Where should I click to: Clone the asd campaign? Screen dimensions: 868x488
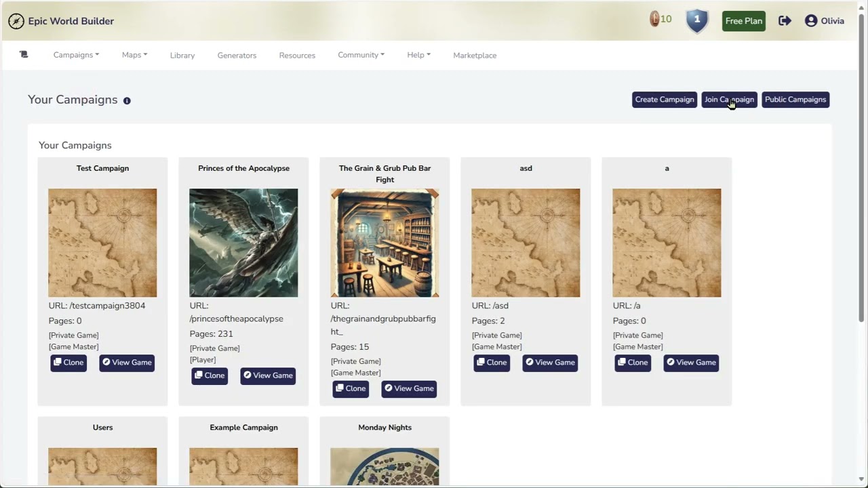tap(492, 363)
